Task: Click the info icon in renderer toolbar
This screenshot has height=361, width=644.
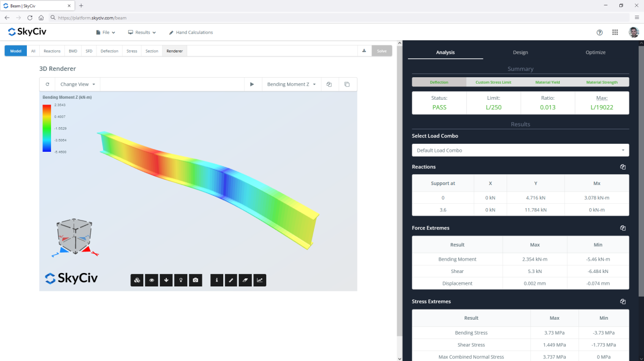Action: [217, 280]
